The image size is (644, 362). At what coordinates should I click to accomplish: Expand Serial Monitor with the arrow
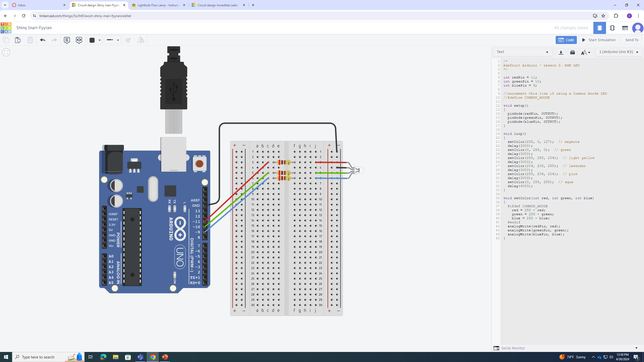click(x=636, y=348)
